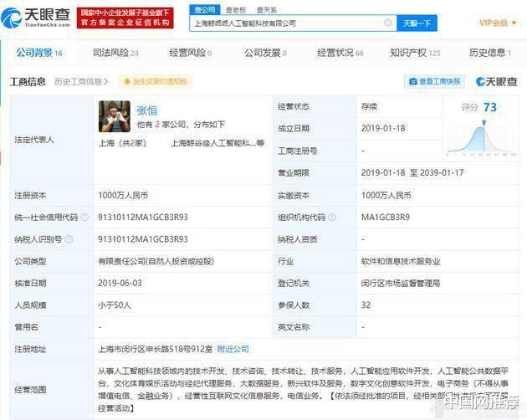
Task: Open the VIP会员 dropdown
Action: tap(498, 23)
